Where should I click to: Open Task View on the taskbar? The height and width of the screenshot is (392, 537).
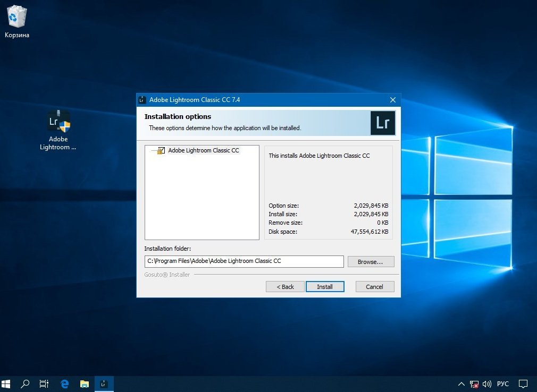[x=44, y=384]
